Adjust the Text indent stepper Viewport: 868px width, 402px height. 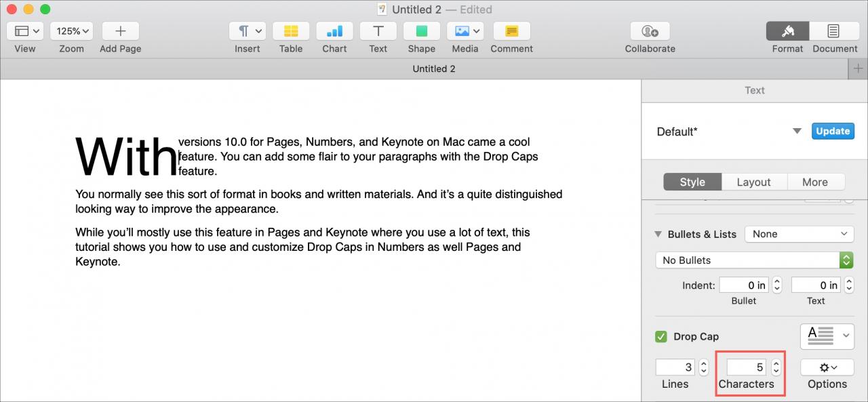pos(849,285)
